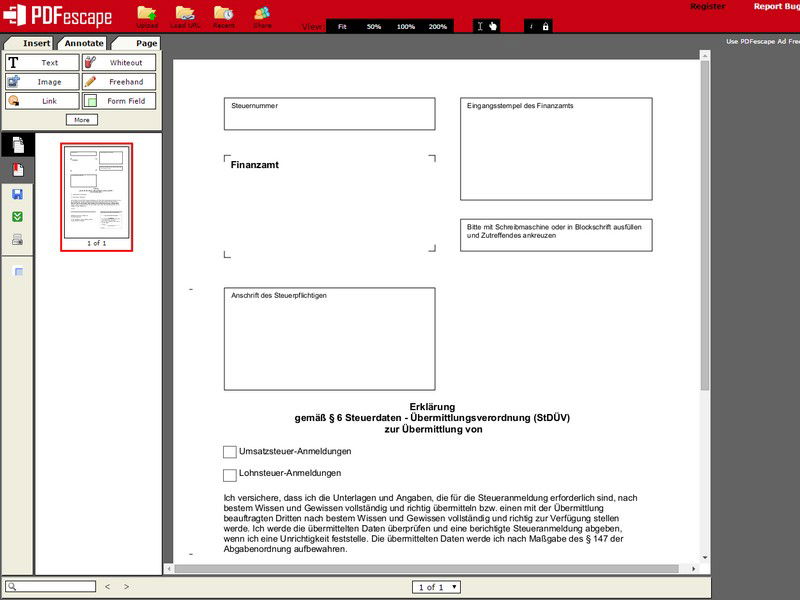Click the 'Ich versichere' paragraph start
800x600 pixels.
coord(251,497)
